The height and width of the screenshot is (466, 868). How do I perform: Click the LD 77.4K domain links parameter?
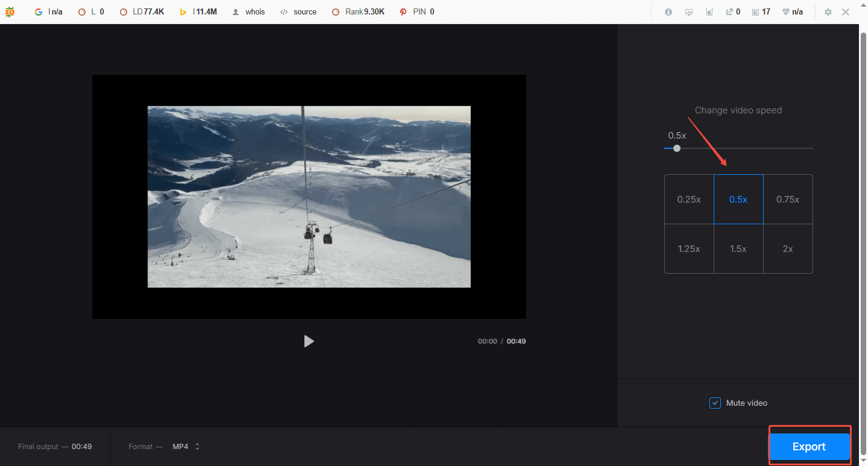tap(142, 11)
